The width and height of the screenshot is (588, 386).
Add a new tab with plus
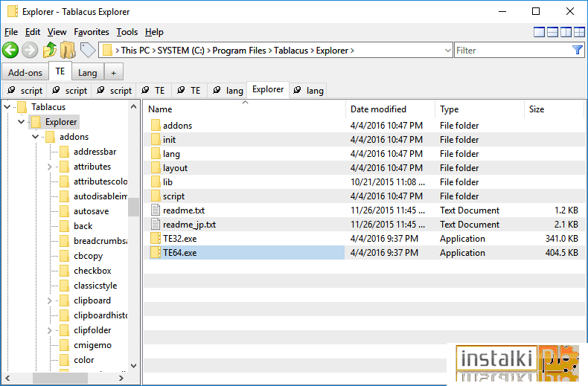pos(114,73)
